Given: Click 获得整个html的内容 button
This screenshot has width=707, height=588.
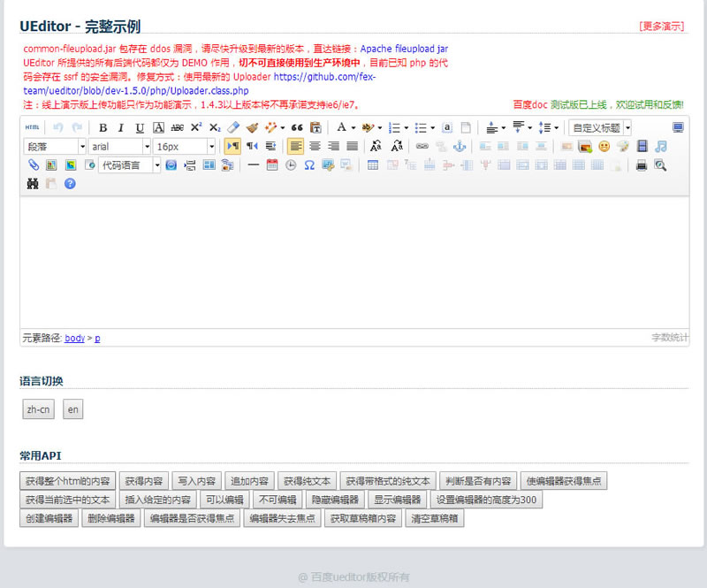Looking at the screenshot, I should (x=68, y=481).
